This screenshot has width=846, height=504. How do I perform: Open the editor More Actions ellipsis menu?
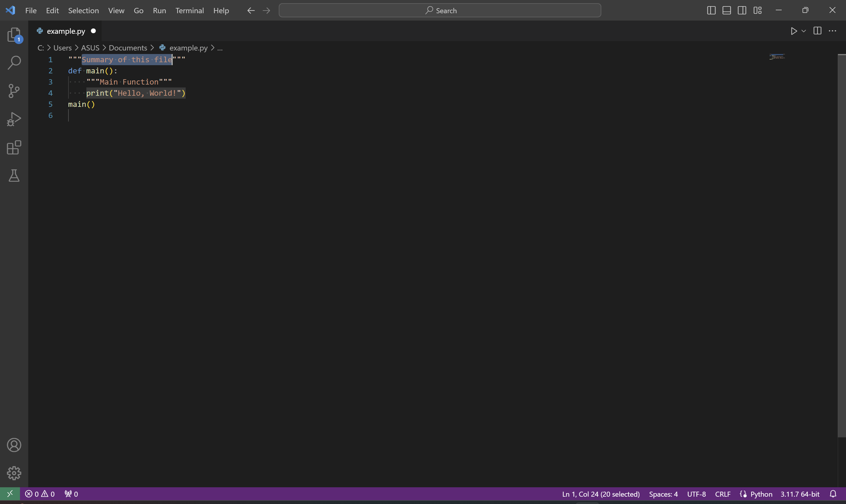[832, 31]
